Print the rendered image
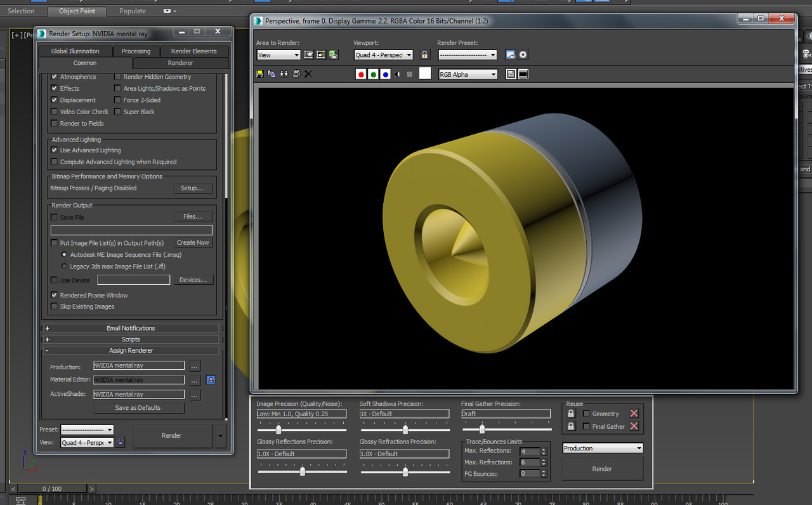The width and height of the screenshot is (812, 505). (295, 74)
